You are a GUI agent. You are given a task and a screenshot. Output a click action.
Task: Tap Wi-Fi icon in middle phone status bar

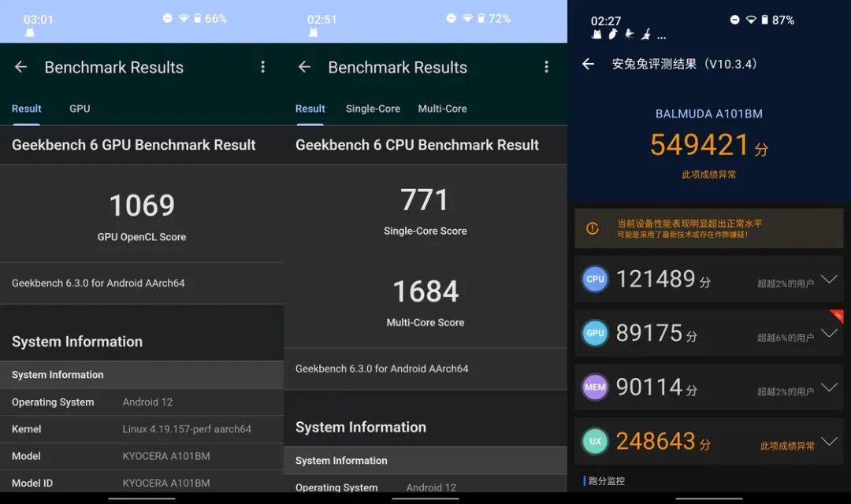467,18
